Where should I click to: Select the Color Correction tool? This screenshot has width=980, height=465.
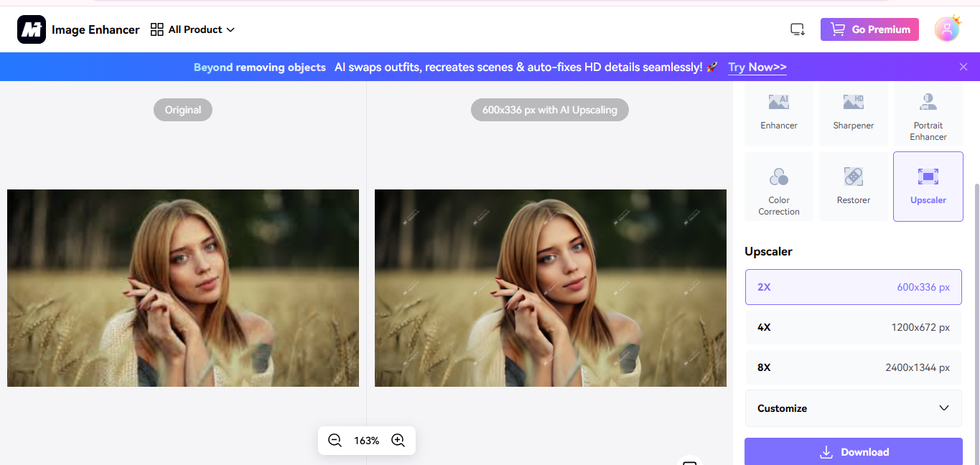778,187
